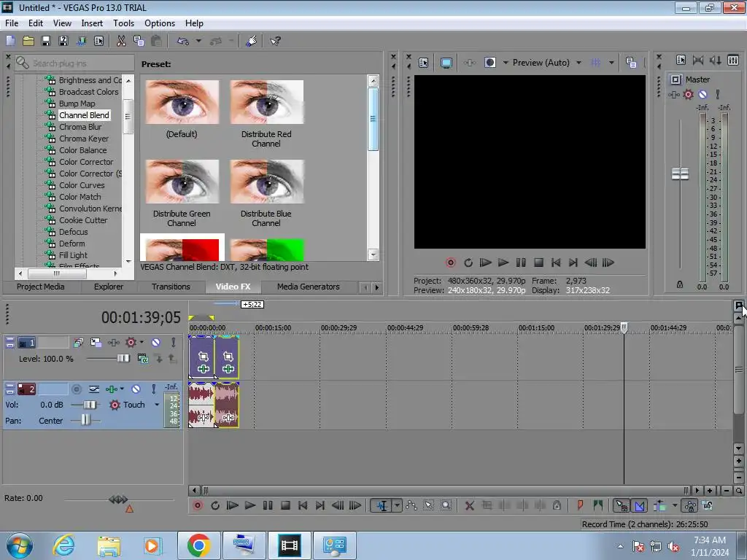Toggle Loop Playback in timeline transport
This screenshot has height=560, width=747.
point(215,506)
